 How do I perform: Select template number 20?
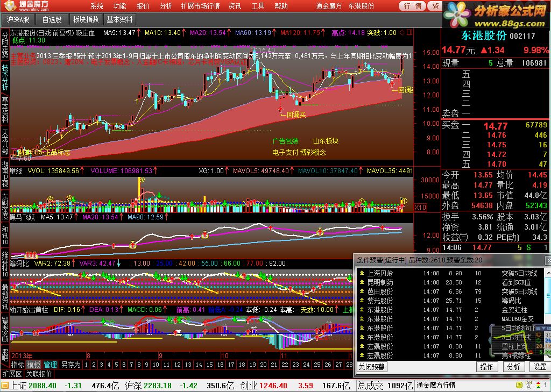264,365
